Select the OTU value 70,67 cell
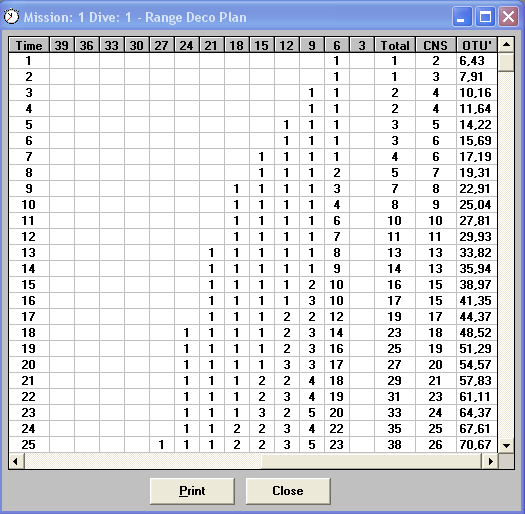This screenshot has height=514, width=525. [477, 445]
